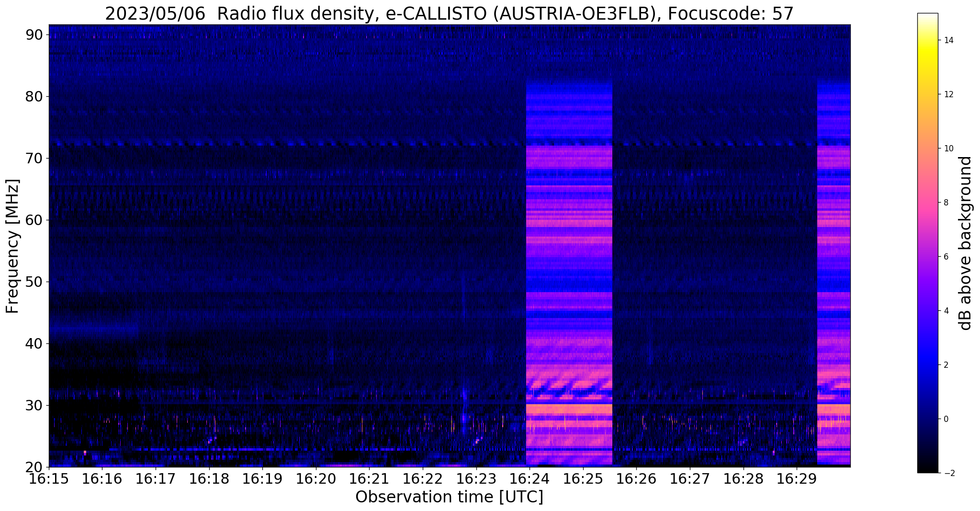Viewport: 980px width, 511px height.
Task: Click the 'dB above background' colorbar label
Action: click(966, 243)
